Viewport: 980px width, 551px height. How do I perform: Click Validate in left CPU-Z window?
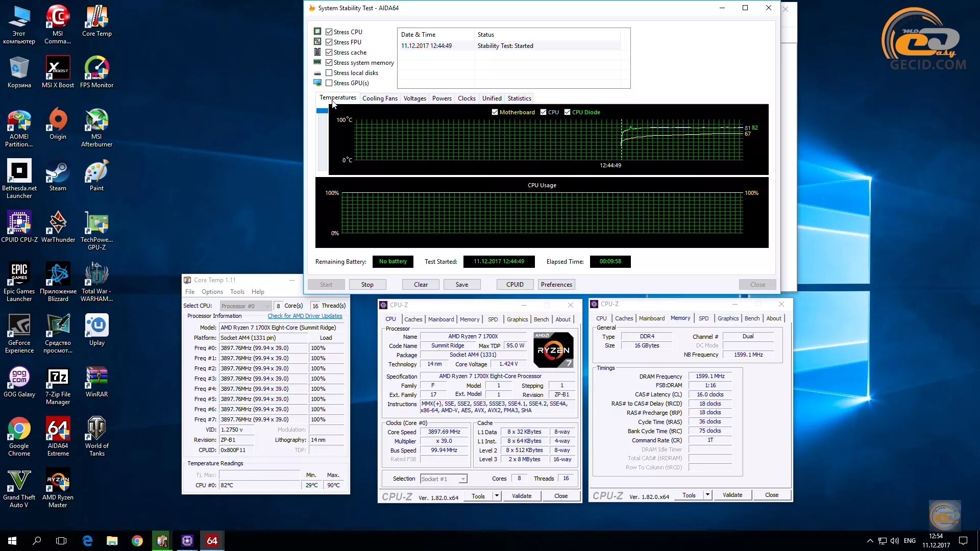tap(522, 495)
